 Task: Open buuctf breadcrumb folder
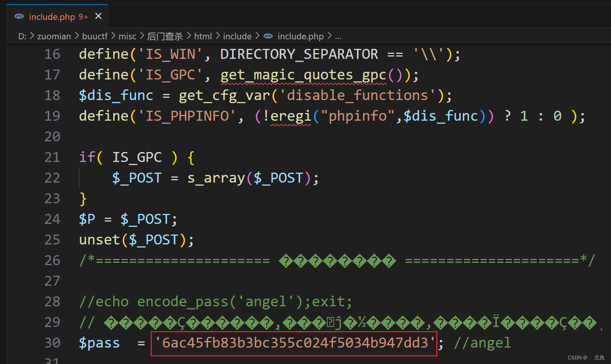pos(95,36)
